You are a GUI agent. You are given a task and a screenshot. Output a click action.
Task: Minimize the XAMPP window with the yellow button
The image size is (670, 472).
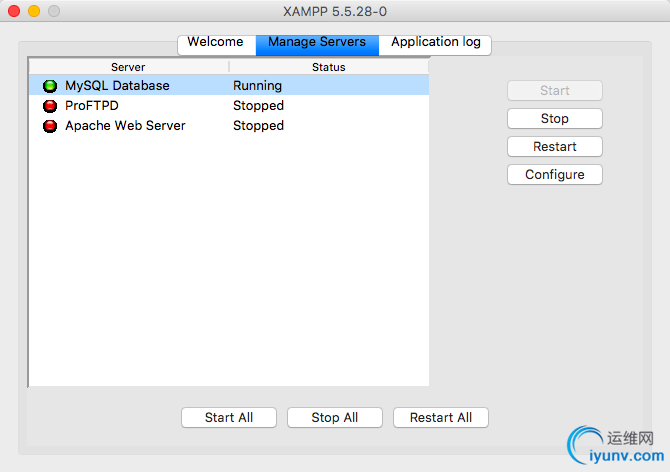coord(34,11)
